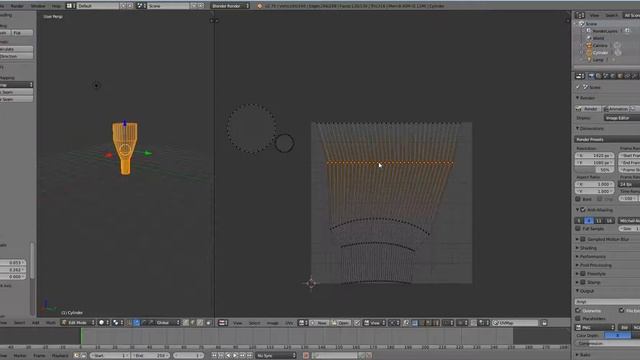Image resolution: width=640 pixels, height=360 pixels.
Task: Click the Scene selector field in header
Action: [x=169, y=6]
